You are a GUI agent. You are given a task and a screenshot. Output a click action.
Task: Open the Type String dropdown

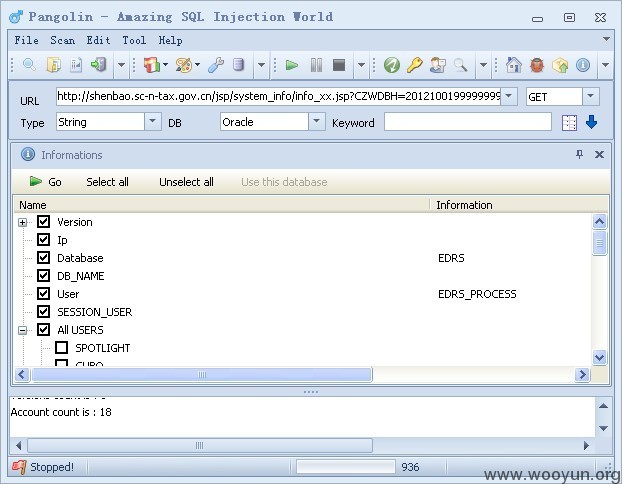click(152, 121)
